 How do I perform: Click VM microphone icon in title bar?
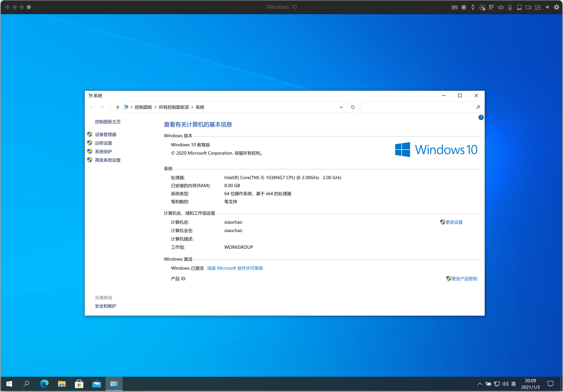click(x=510, y=7)
